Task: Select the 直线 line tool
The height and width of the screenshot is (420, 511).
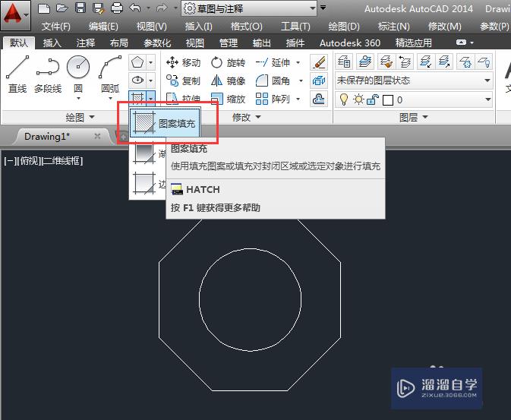Action: 17,74
